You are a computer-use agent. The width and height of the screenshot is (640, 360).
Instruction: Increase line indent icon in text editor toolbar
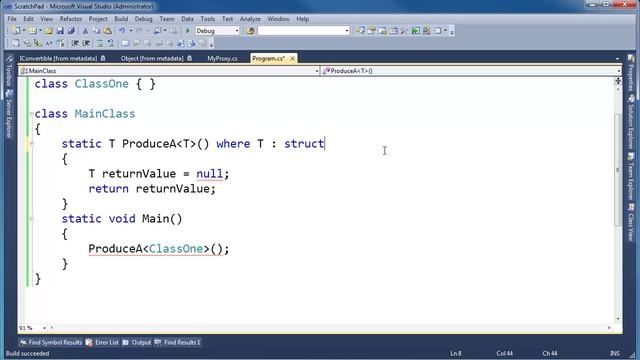coord(86,43)
